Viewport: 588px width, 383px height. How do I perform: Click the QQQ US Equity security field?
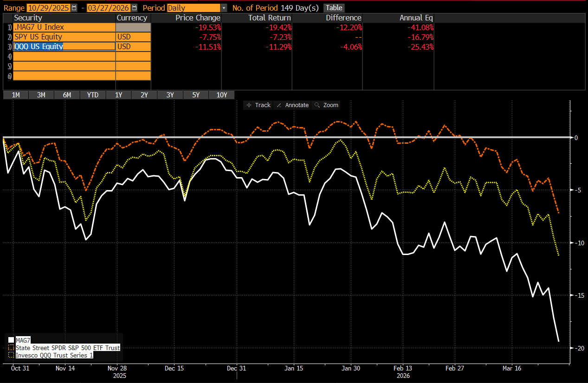click(x=64, y=46)
